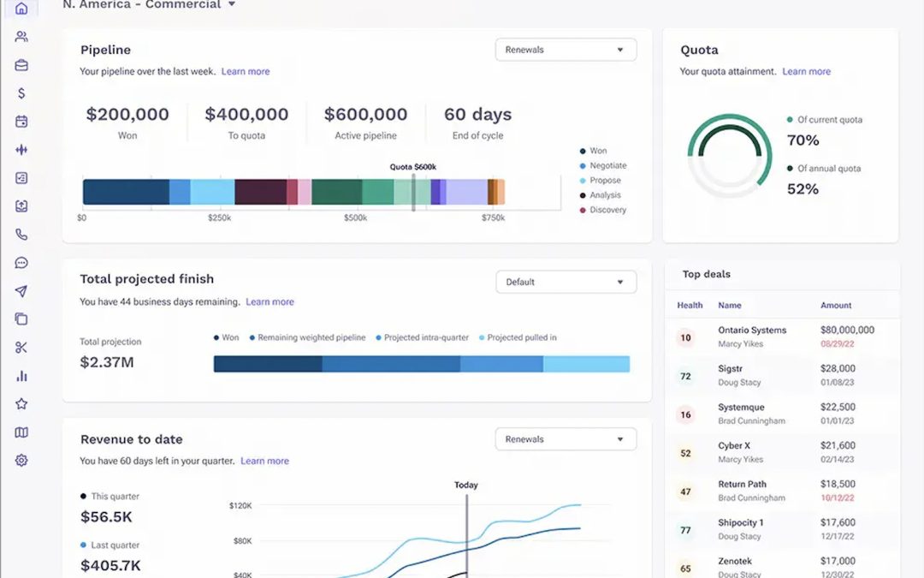The image size is (924, 578).
Task: Select the Won legend item in Pipeline
Action: tap(594, 151)
